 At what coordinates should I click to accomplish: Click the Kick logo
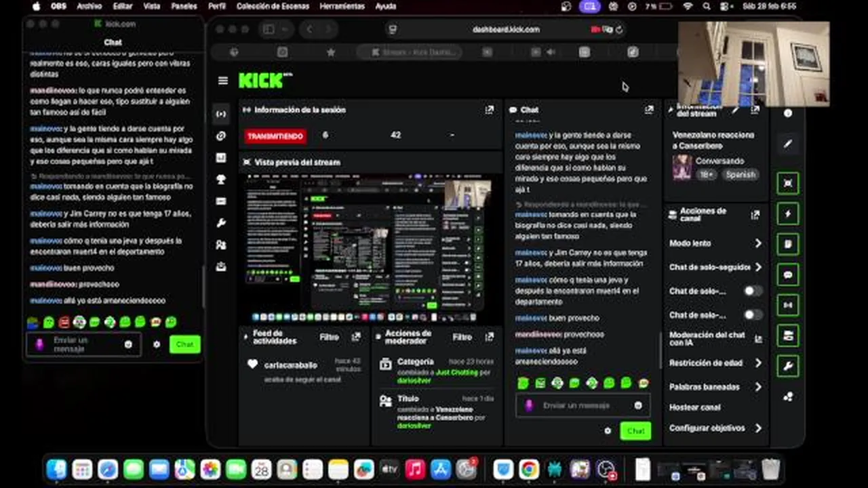coord(265,81)
